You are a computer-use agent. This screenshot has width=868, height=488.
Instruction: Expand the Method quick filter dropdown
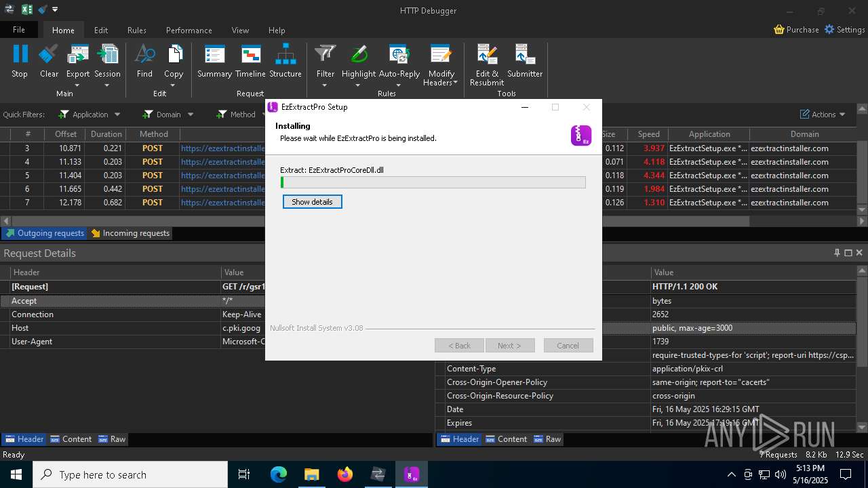pos(262,115)
